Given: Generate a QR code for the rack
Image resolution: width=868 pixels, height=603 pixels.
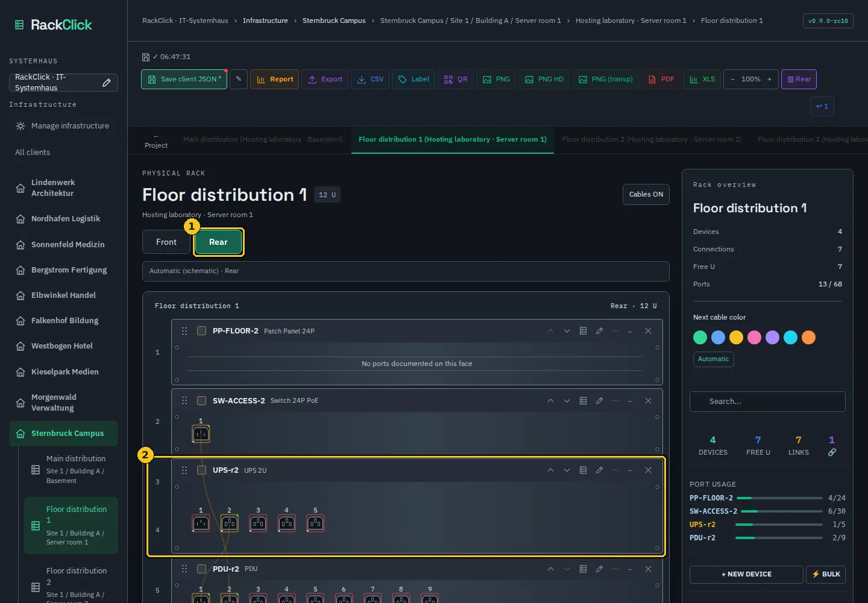Looking at the screenshot, I should (x=456, y=79).
